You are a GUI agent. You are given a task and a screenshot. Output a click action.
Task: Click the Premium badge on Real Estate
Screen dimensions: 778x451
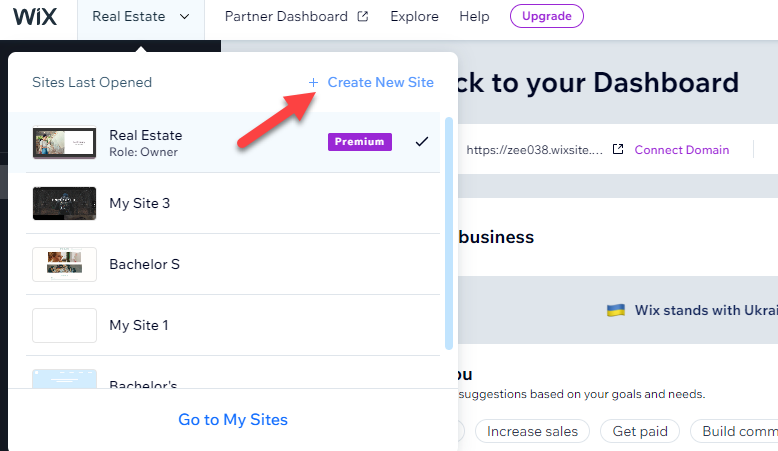coord(359,142)
